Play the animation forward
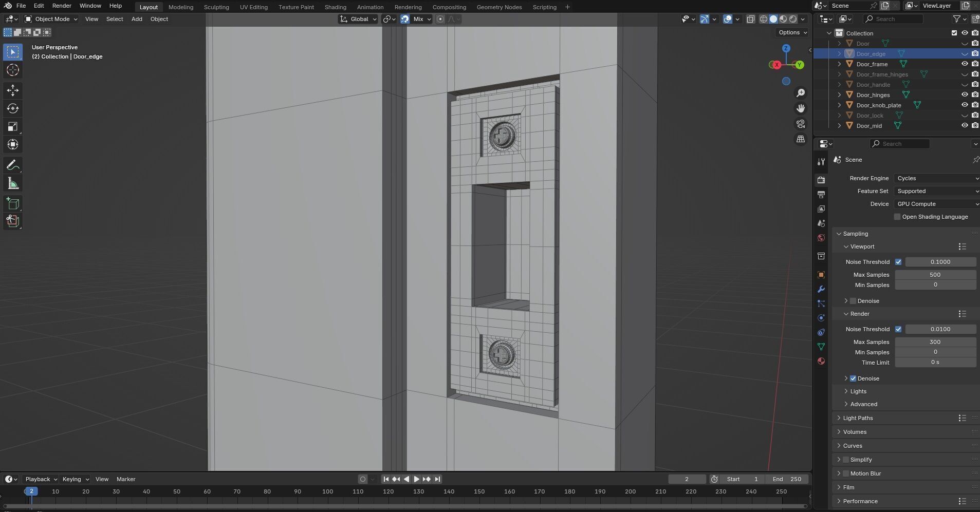This screenshot has height=512, width=980. (x=416, y=479)
